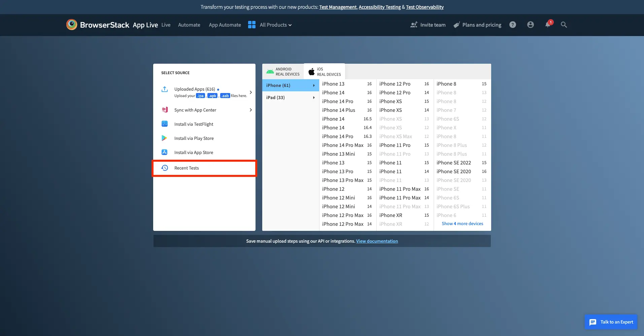Open the user account avatar icon

531,25
